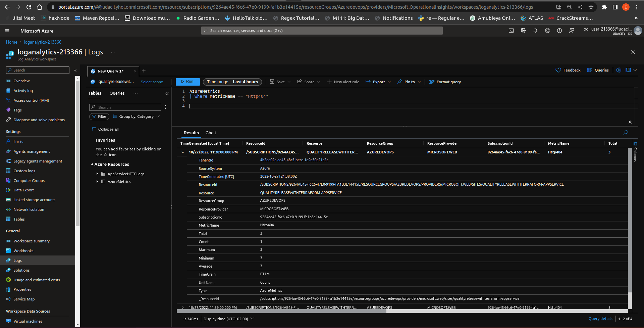This screenshot has height=328, width=644.
Task: Open portal settings gear in header
Action: pyautogui.click(x=547, y=31)
